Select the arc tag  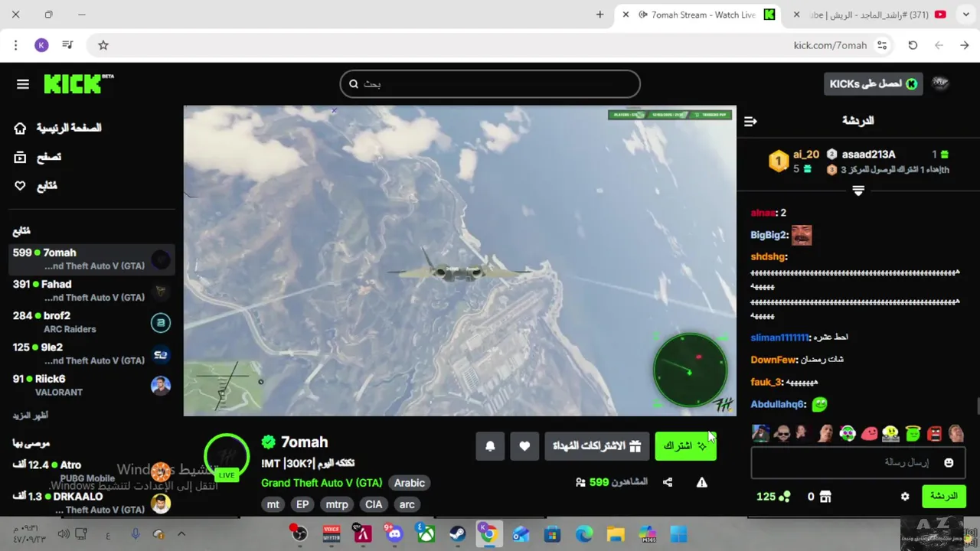pyautogui.click(x=407, y=504)
